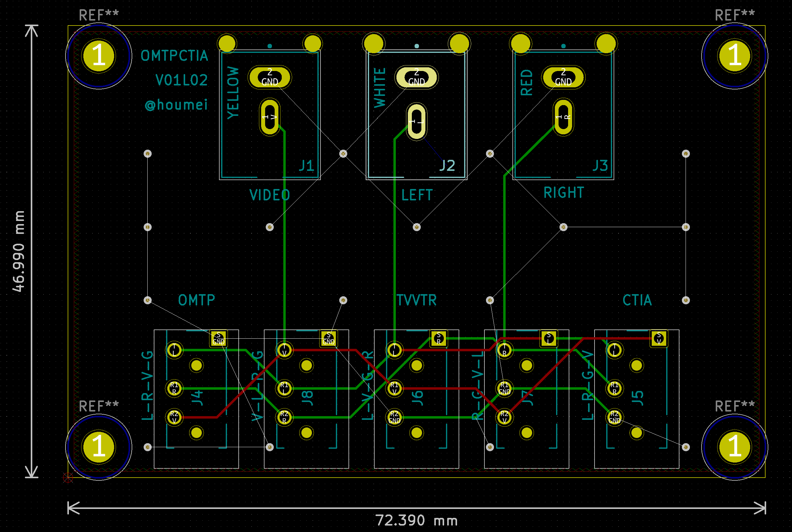
Task: Select the R signal pad in J3
Action: coord(563,117)
